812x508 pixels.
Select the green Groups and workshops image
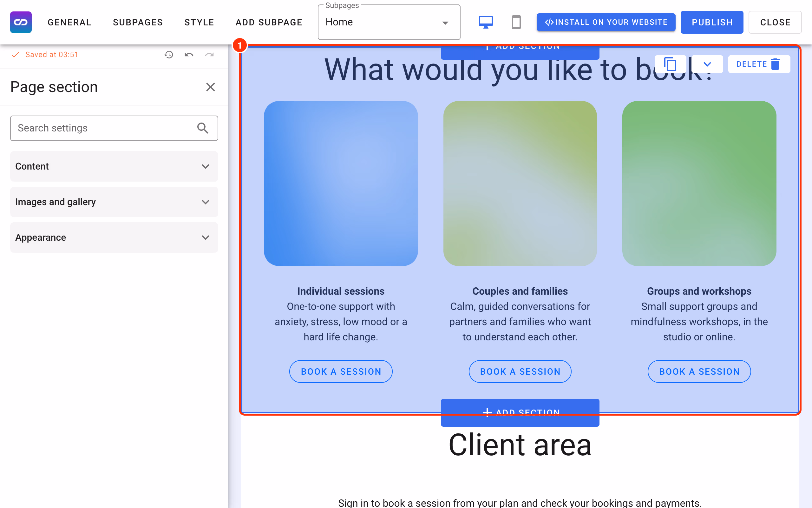click(x=699, y=184)
